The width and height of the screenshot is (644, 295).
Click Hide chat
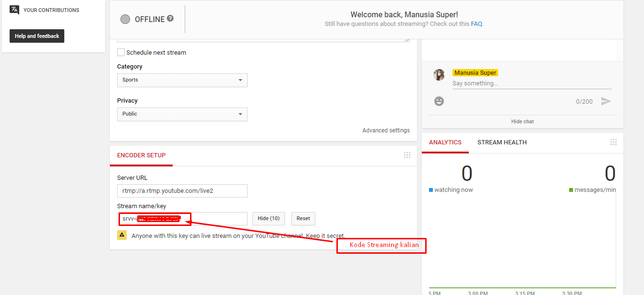click(523, 121)
